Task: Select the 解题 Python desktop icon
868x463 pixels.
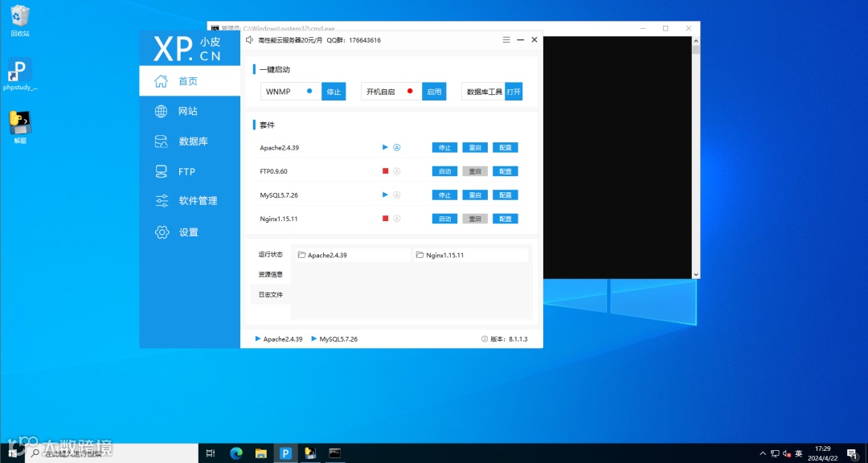Action: pos(20,127)
